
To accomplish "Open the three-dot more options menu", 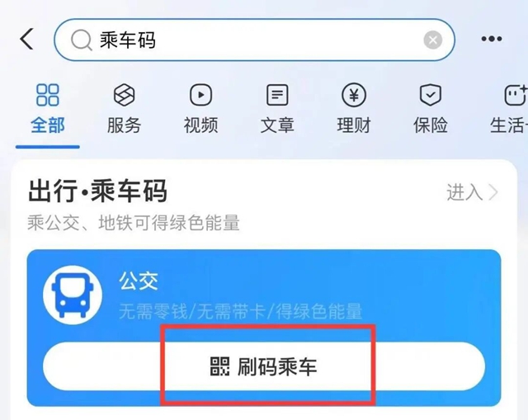I will coord(492,39).
